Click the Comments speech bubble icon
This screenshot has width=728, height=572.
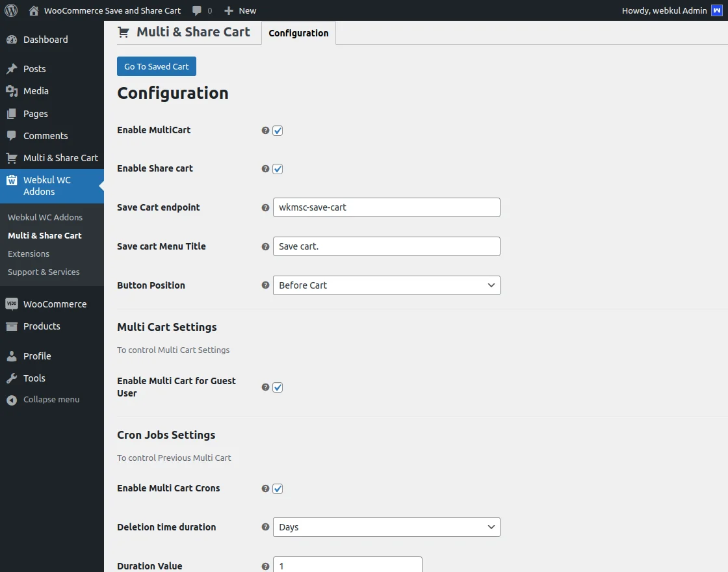pos(12,135)
